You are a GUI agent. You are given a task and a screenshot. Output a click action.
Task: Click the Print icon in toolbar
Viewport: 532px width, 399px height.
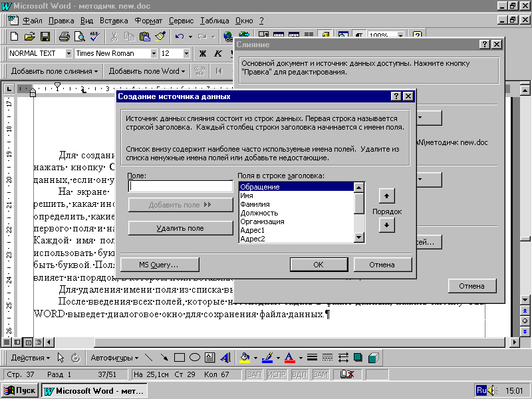pyautogui.click(x=64, y=37)
